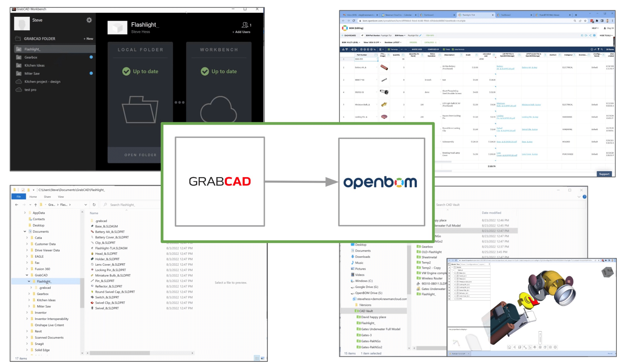Screen dimensions: 624x364
Task: Click COMPOSED OF button in BOM toolbar
Action: (x=433, y=49)
